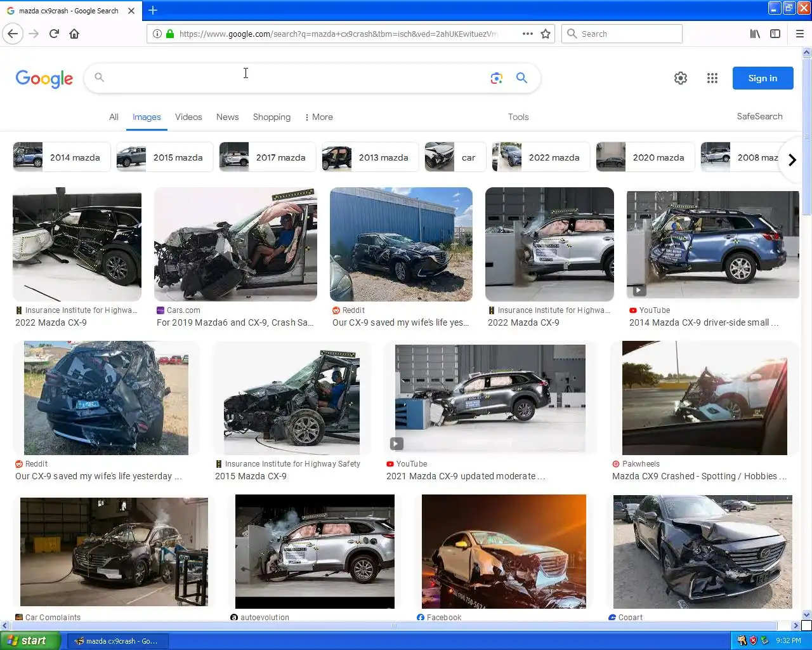
Task: Filter by the 2014 mazda chip
Action: click(62, 157)
